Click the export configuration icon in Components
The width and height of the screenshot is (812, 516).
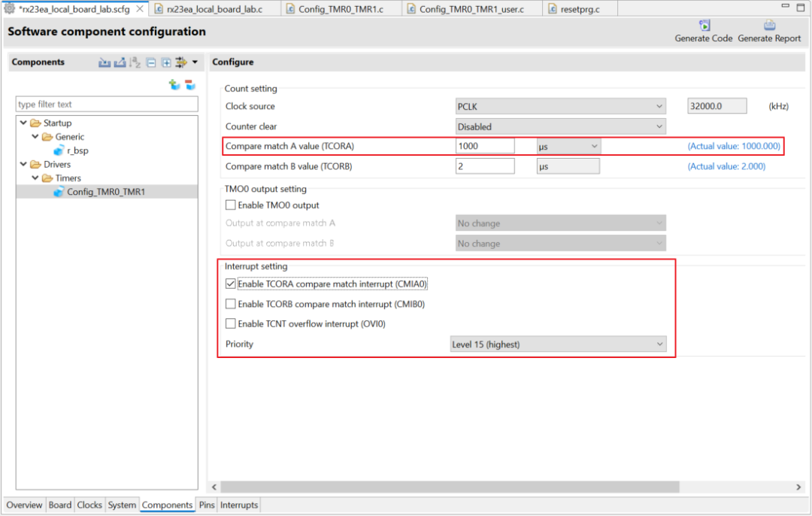120,62
